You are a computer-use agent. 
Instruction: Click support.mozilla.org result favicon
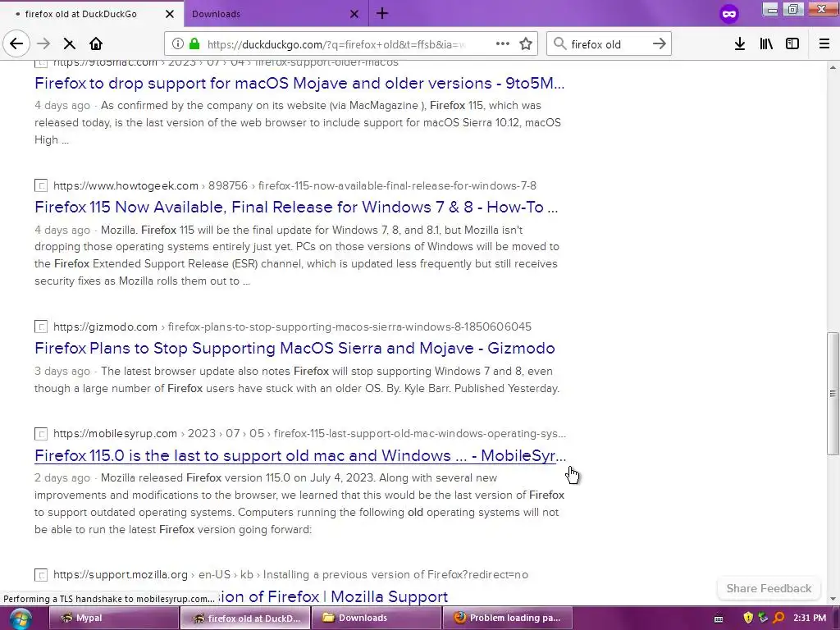tap(41, 575)
